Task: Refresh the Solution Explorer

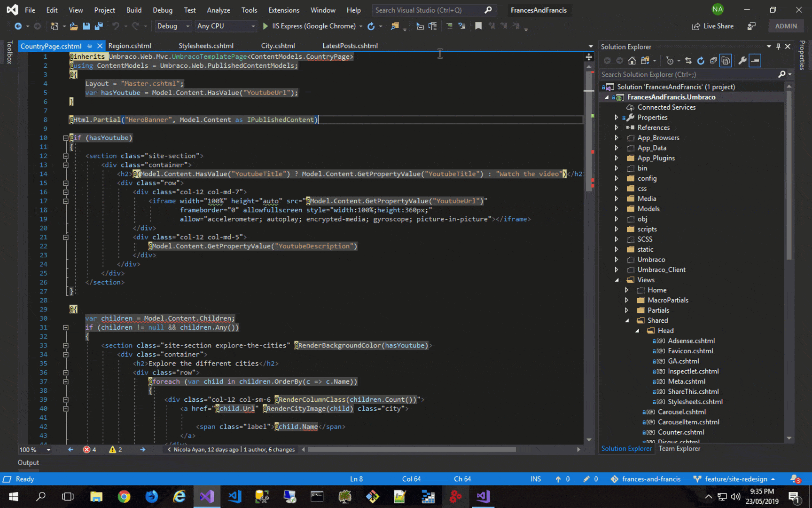Action: point(701,61)
